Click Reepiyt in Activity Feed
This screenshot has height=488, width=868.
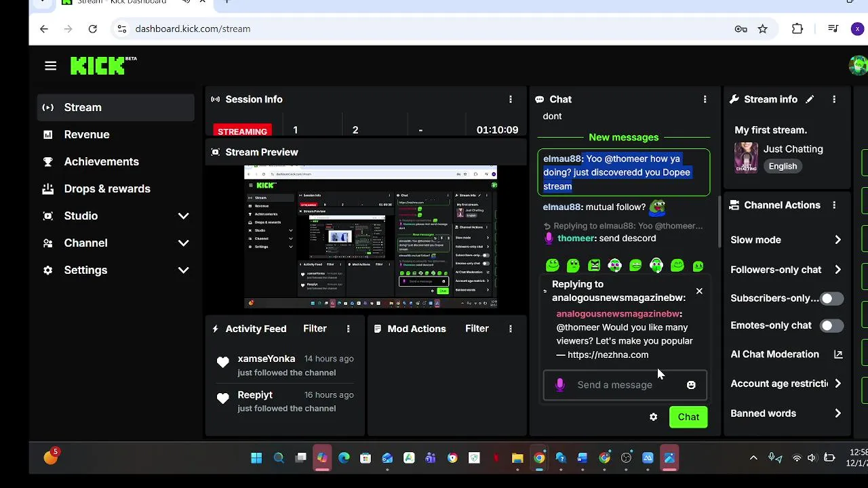(x=255, y=395)
